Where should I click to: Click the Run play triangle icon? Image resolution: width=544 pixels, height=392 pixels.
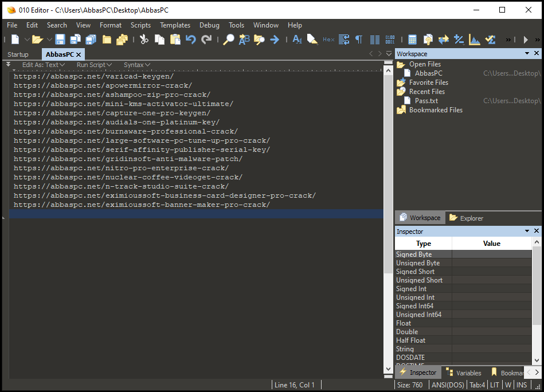click(x=526, y=40)
